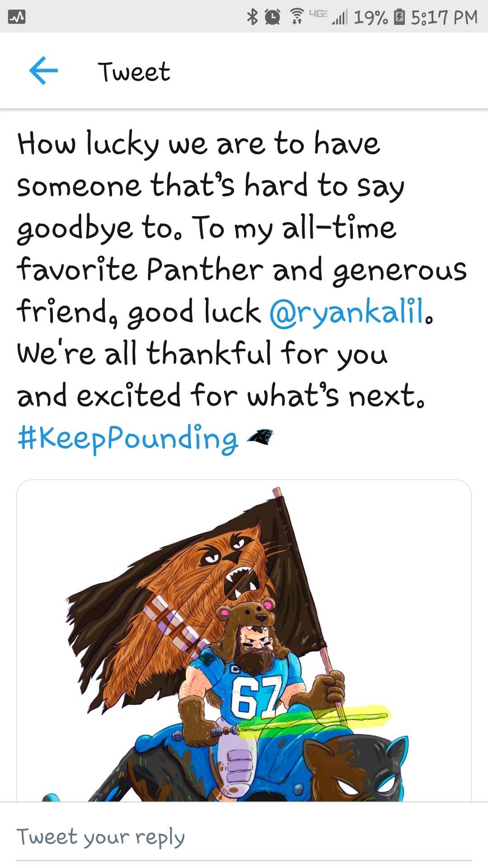Tap the green lightsaber in the artwork
Image resolution: width=488 pixels, height=868 pixels.
(316, 718)
